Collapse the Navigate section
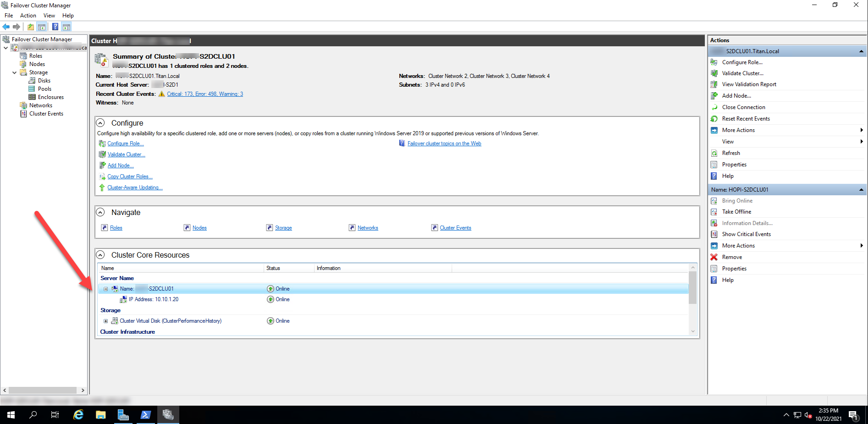 100,212
